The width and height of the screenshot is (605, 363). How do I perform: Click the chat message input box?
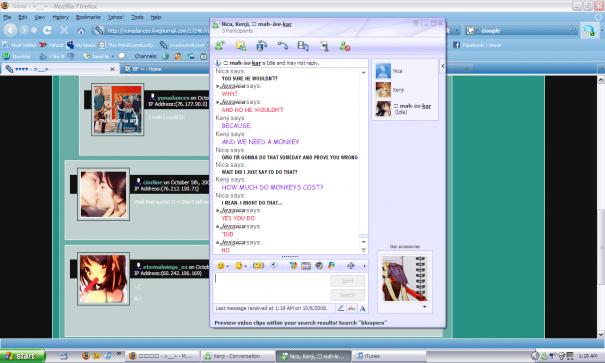coord(272,288)
